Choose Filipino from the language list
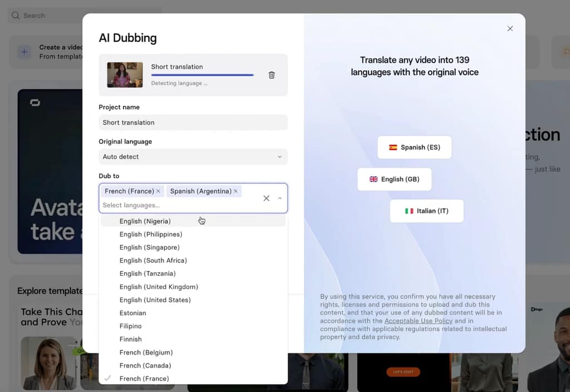This screenshot has width=570, height=392. click(x=130, y=326)
